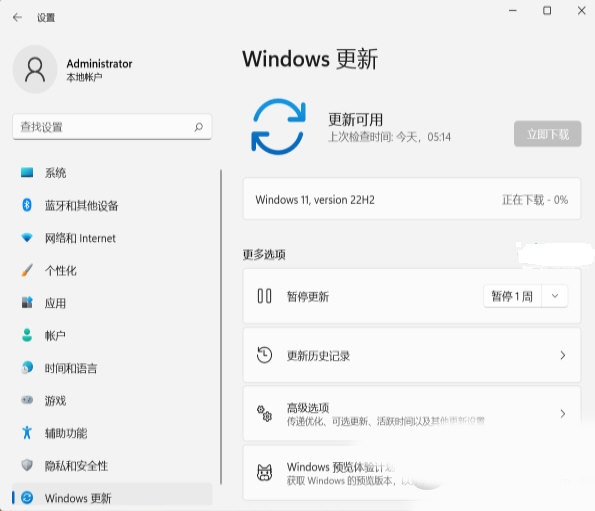Click the Bluetooth icon beside 蓝牙和其他设备
This screenshot has width=595, height=511.
tap(27, 205)
